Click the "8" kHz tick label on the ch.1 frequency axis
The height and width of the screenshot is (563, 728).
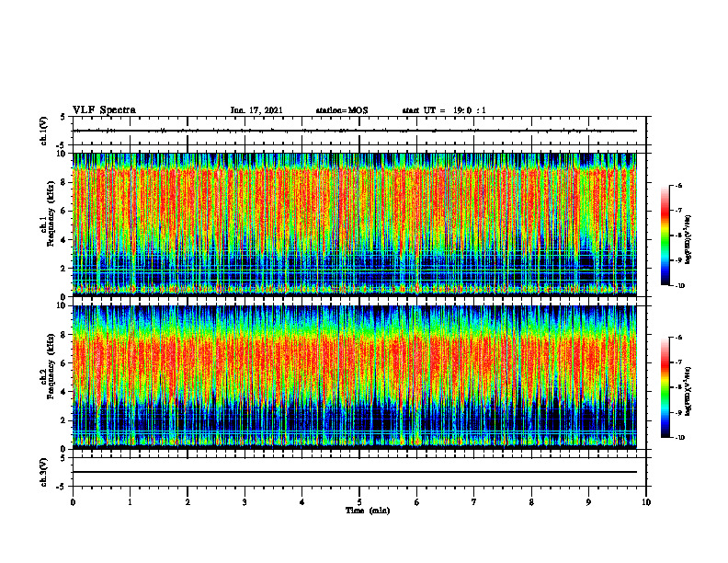64,182
